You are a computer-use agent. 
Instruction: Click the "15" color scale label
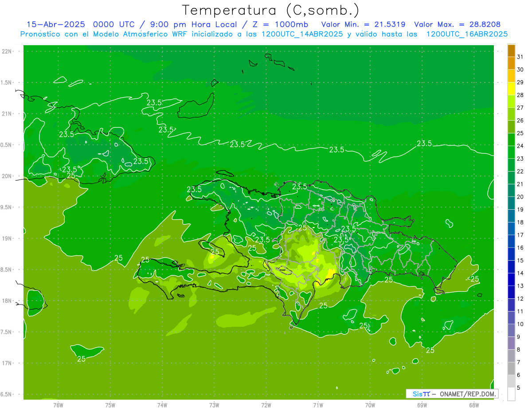(x=520, y=261)
